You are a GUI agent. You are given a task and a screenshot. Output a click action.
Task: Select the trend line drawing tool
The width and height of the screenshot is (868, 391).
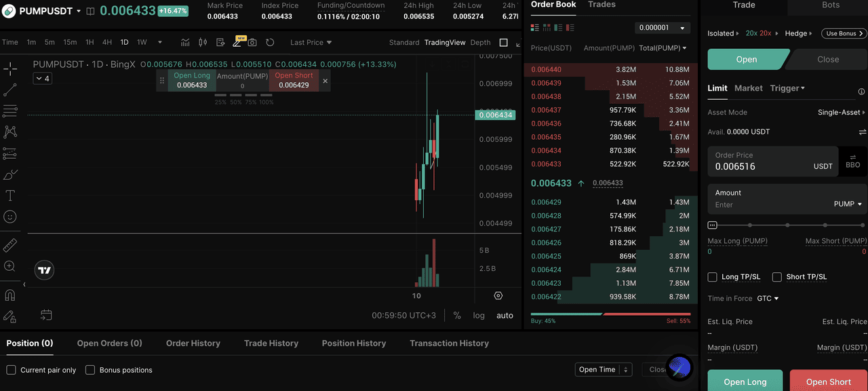(10, 90)
